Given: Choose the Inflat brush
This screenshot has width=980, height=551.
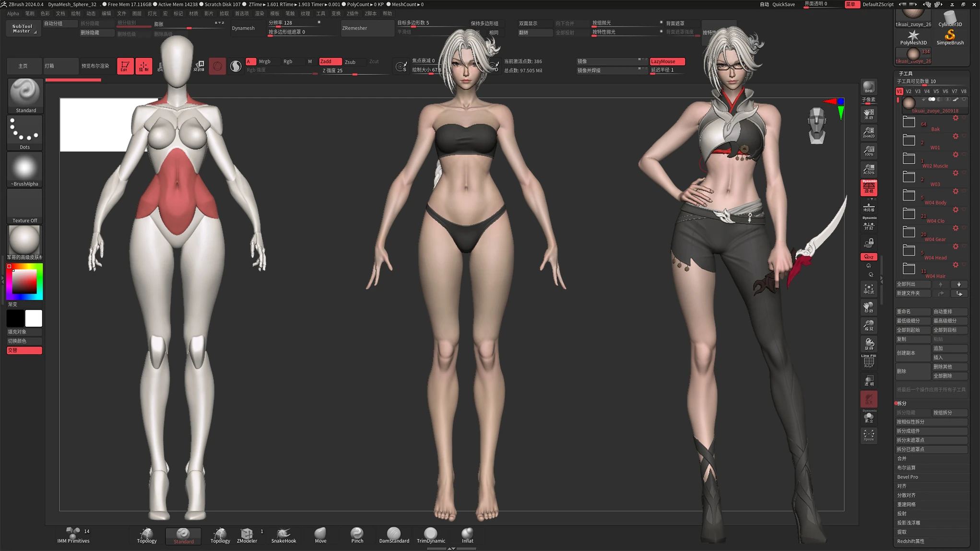Looking at the screenshot, I should (x=468, y=536).
